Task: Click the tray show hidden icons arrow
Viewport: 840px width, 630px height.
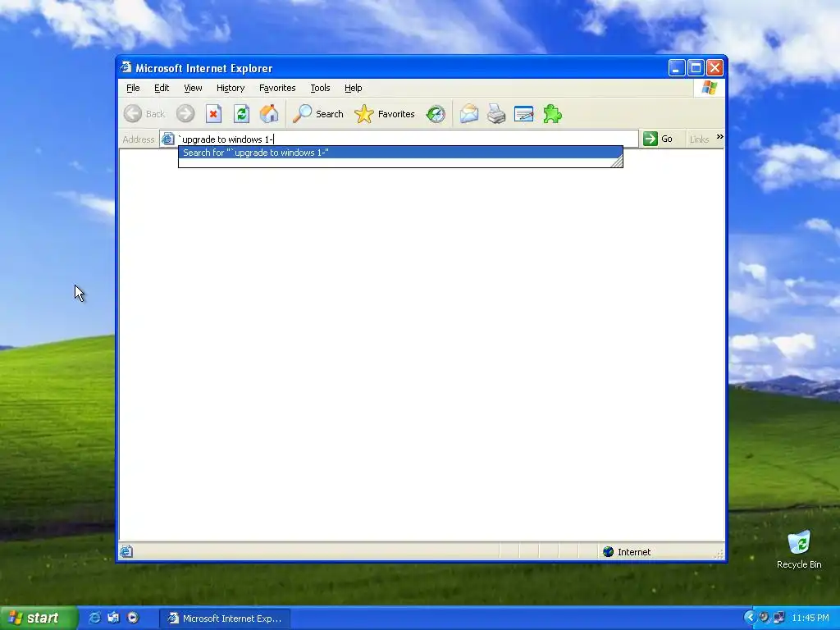Action: (750, 618)
